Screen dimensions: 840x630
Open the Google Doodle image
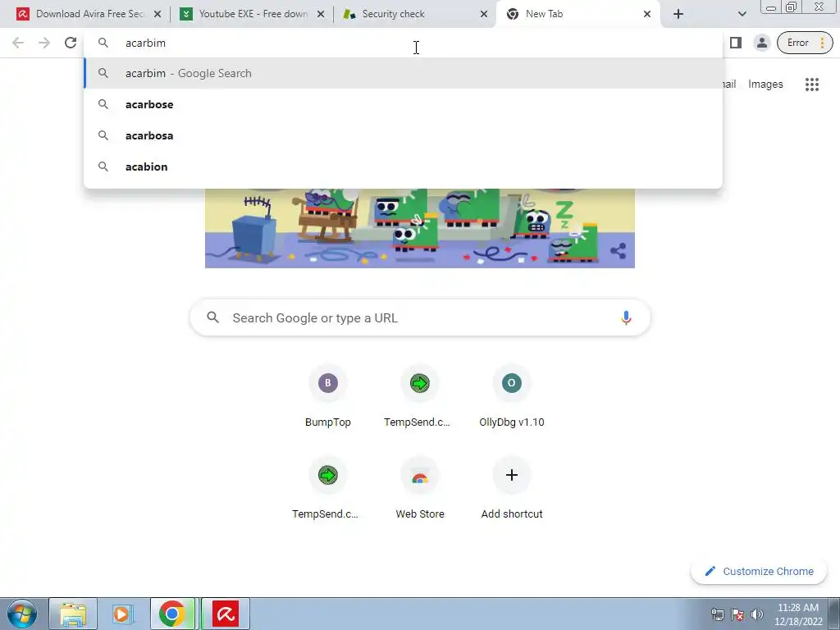point(419,228)
